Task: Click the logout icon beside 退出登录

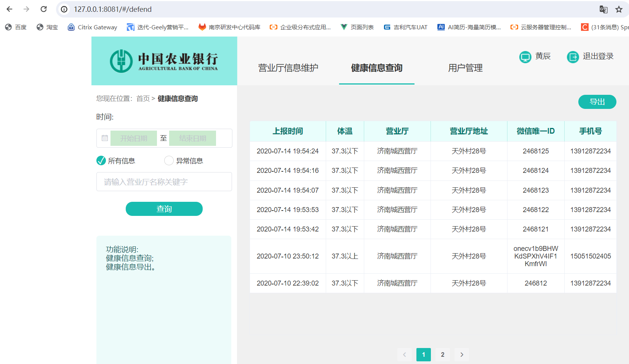Action: pyautogui.click(x=573, y=57)
